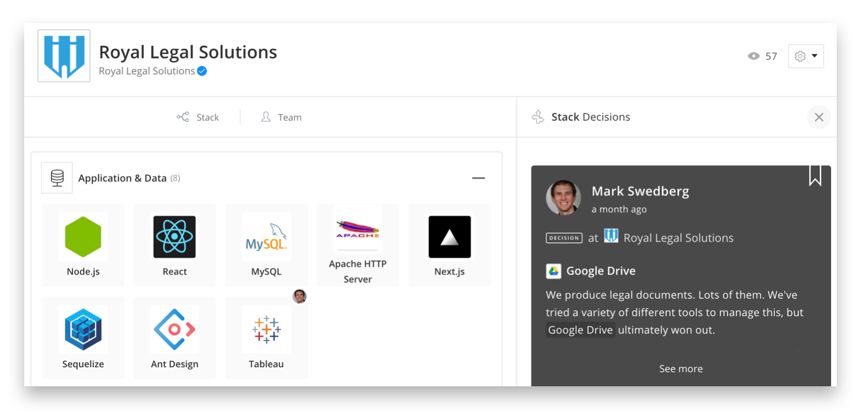Click the Team tab person icon
The image size is (868, 418).
coord(266,117)
